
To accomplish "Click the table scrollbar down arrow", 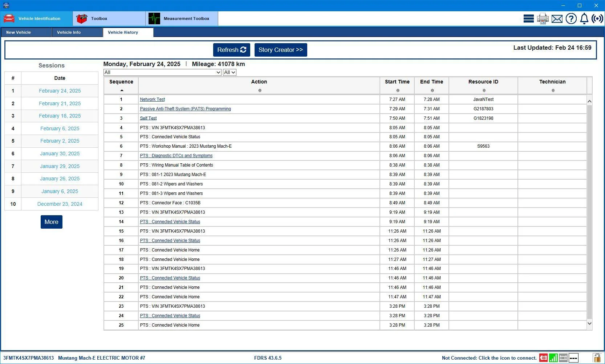I will click(x=589, y=323).
